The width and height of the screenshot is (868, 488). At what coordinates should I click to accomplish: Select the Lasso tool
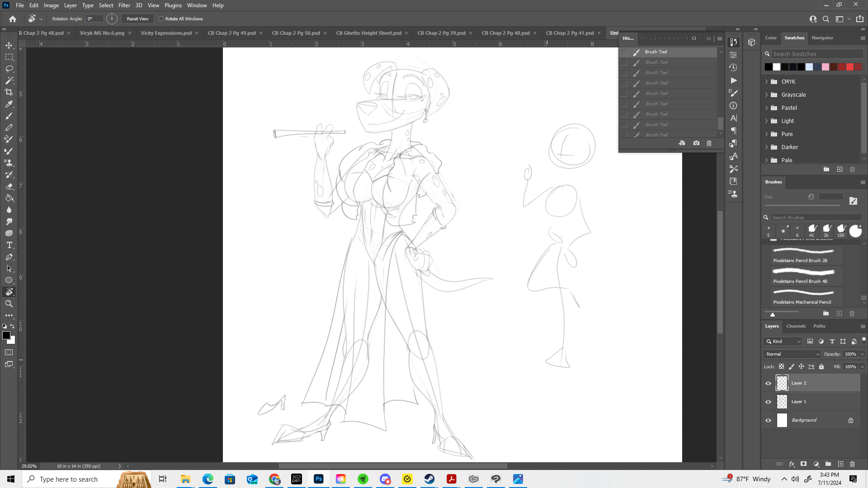pos(9,69)
